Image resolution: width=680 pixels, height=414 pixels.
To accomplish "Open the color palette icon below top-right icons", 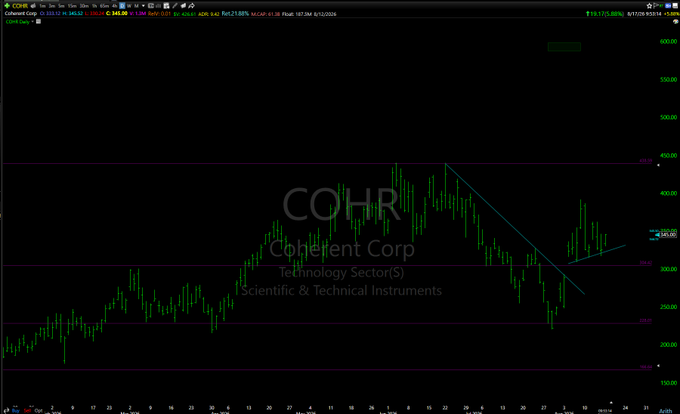I will pyautogui.click(x=675, y=21).
